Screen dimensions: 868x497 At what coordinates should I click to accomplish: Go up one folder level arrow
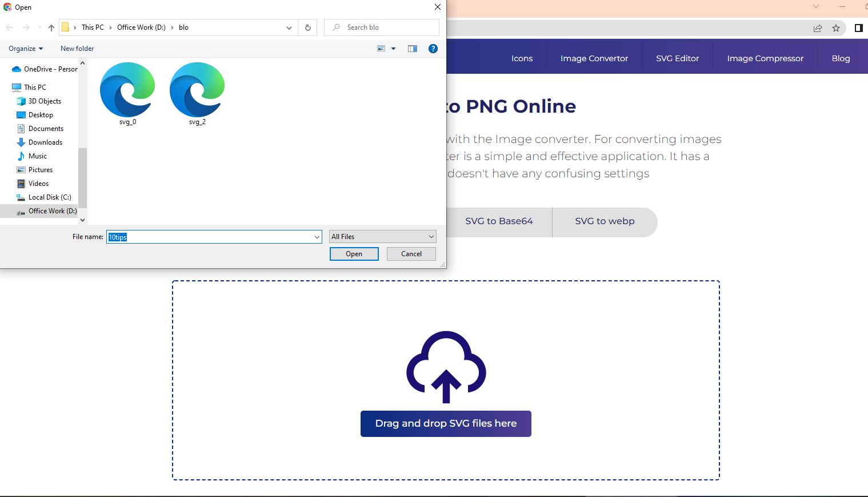click(51, 27)
